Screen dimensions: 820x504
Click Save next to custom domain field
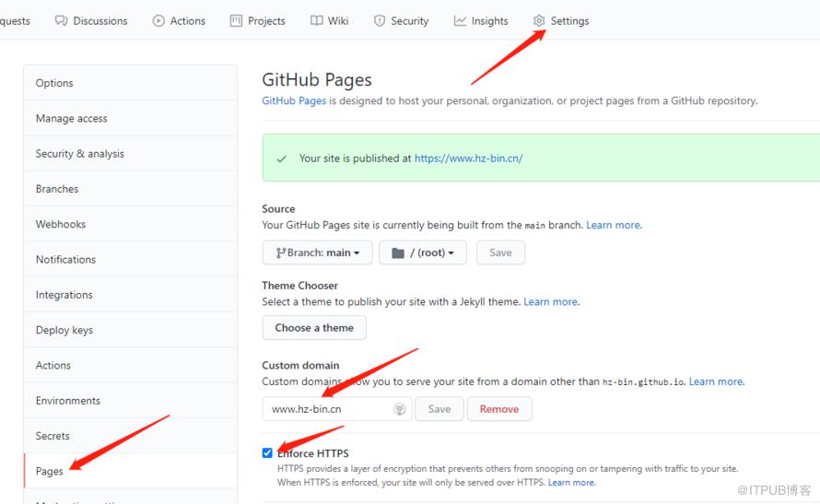coord(439,409)
